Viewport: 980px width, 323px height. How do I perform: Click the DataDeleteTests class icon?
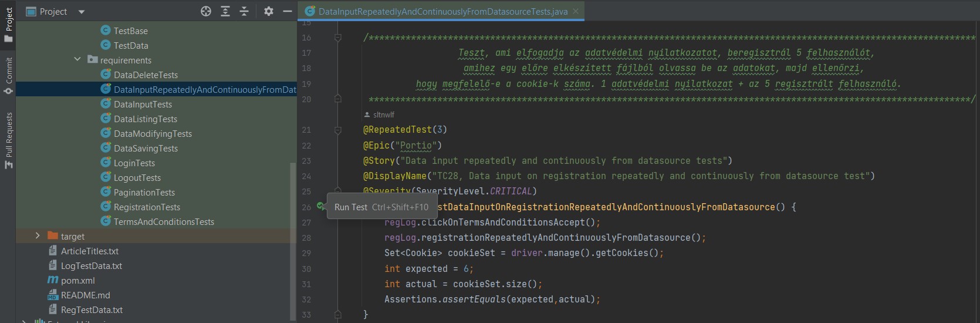tap(106, 74)
